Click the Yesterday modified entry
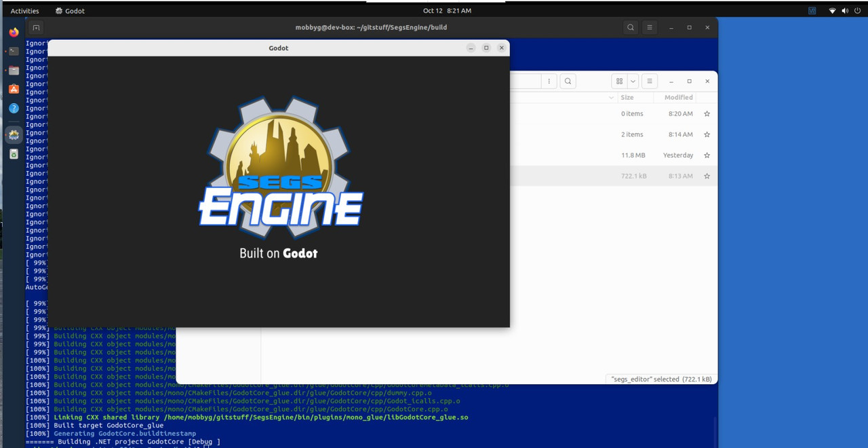868x448 pixels. (x=678, y=155)
